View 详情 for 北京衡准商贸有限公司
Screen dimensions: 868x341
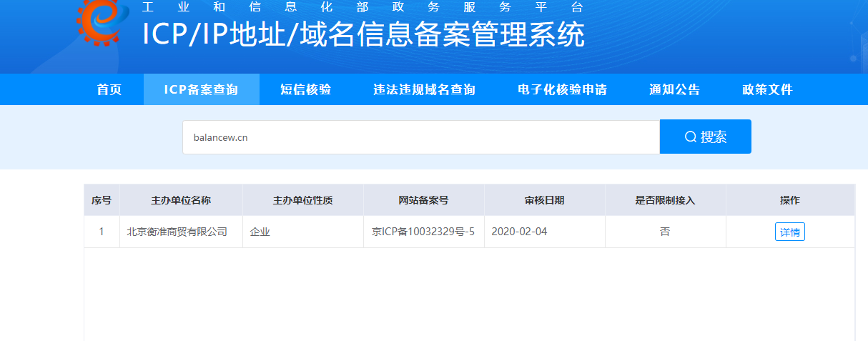click(x=789, y=232)
